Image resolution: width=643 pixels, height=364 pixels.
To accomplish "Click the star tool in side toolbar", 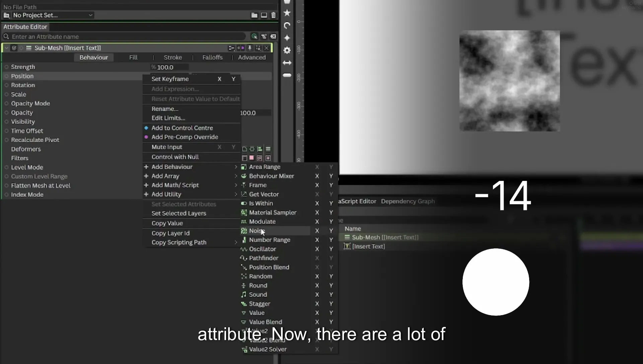I will click(x=287, y=13).
